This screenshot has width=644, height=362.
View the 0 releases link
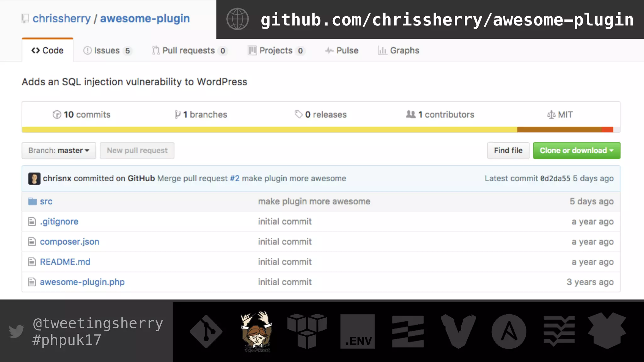click(x=326, y=115)
